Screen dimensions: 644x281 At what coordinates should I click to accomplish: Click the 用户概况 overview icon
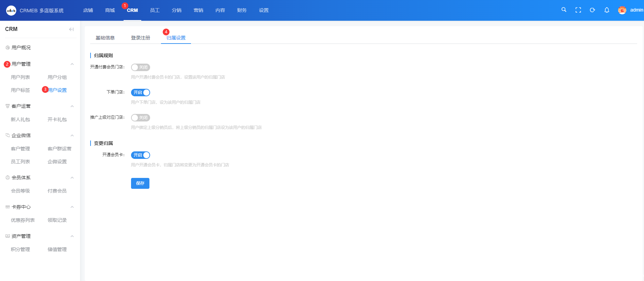click(x=7, y=48)
